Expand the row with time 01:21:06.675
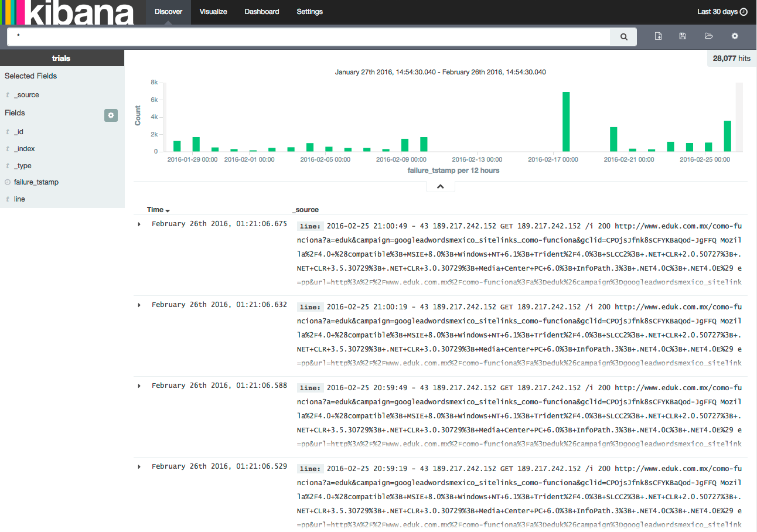Image resolution: width=757 pixels, height=532 pixels. click(139, 224)
